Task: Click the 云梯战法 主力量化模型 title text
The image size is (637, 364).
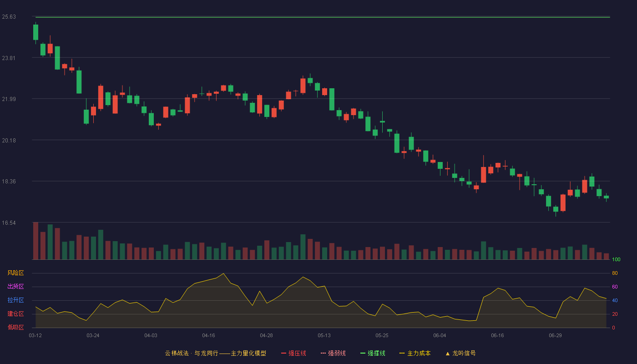Action: coord(215,353)
